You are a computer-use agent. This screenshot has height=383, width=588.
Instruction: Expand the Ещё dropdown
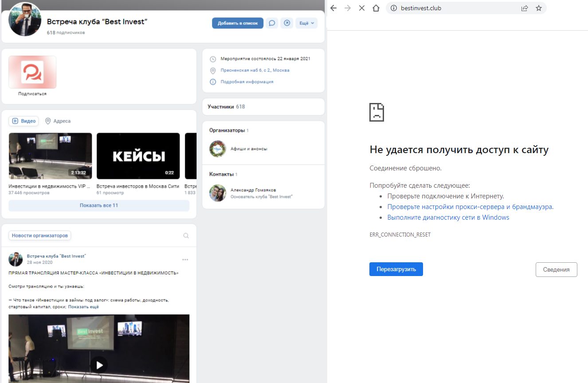306,23
